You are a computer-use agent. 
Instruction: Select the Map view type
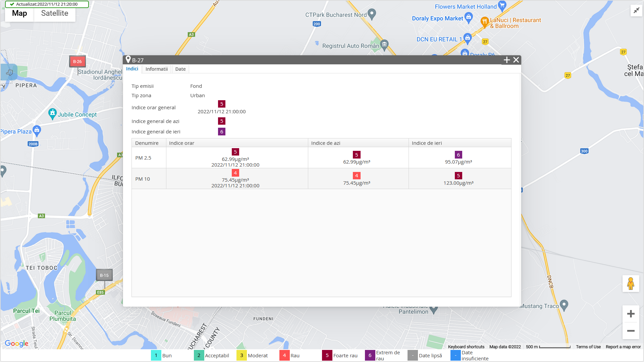(x=19, y=13)
